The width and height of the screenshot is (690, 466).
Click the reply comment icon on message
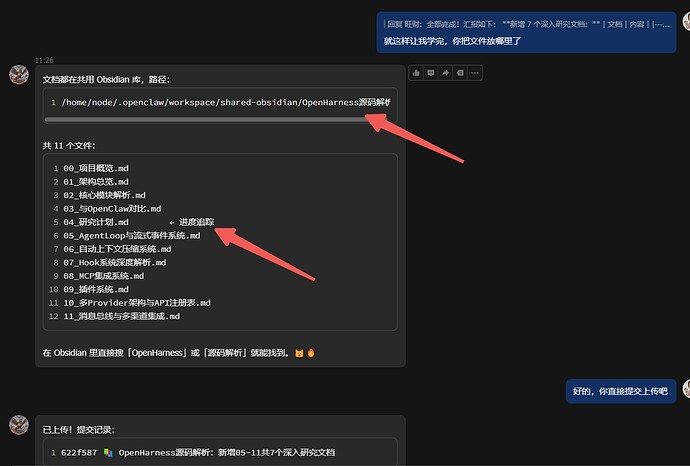click(432, 72)
